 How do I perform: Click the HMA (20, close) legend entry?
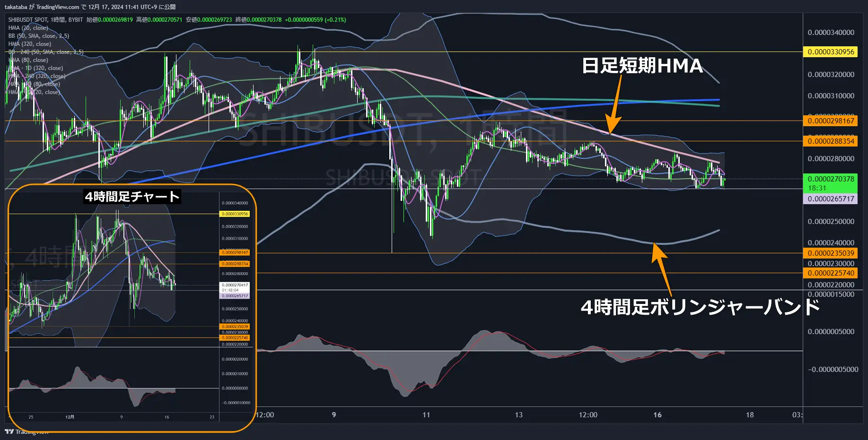point(28,28)
